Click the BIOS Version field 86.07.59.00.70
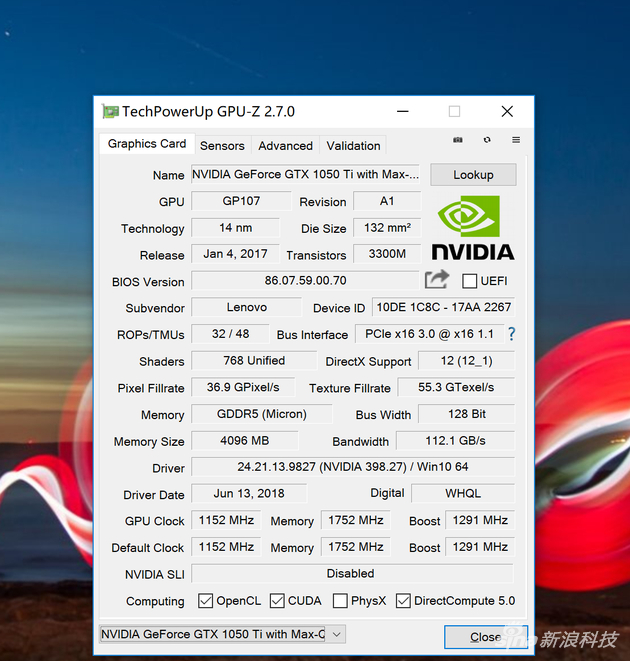 (305, 280)
